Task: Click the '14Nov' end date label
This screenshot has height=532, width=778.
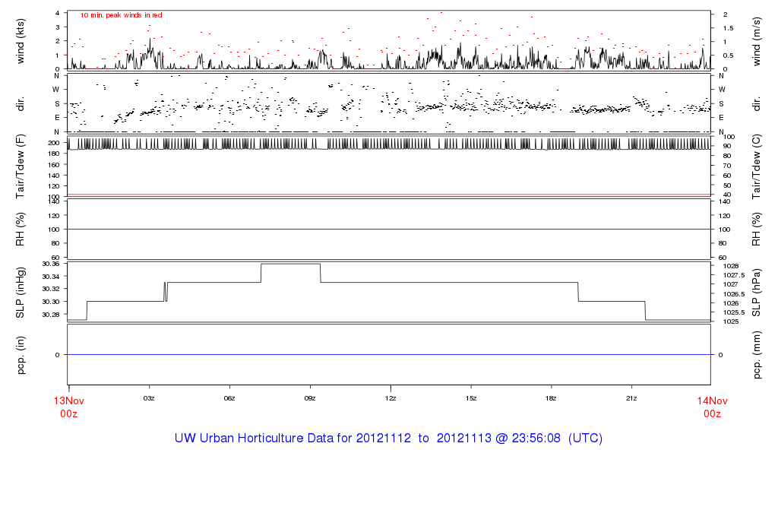Action: pos(712,401)
